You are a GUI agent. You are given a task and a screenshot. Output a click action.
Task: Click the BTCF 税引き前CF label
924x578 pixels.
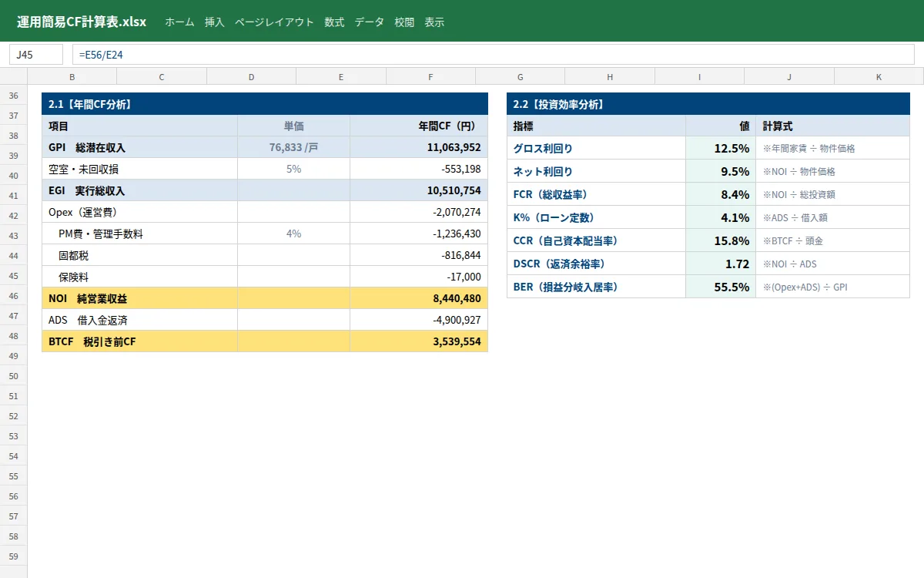point(139,341)
